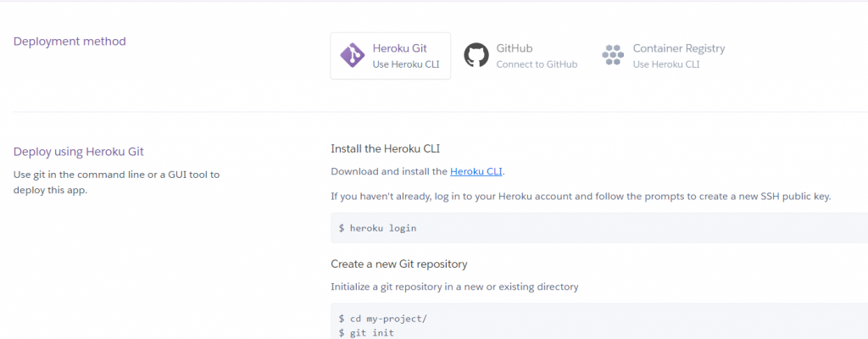Click "Connect to GitHub" subtitle text
868x339 pixels.
coord(537,64)
